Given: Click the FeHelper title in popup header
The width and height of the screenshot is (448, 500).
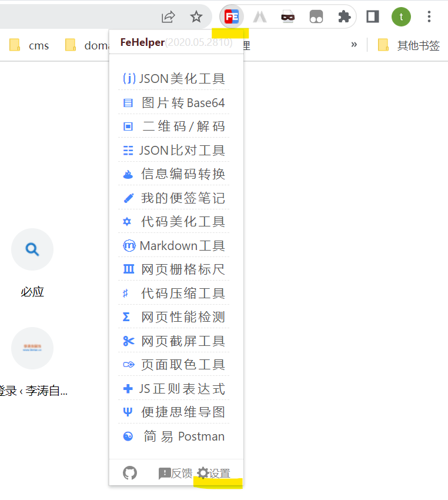Looking at the screenshot, I should click(x=142, y=42).
